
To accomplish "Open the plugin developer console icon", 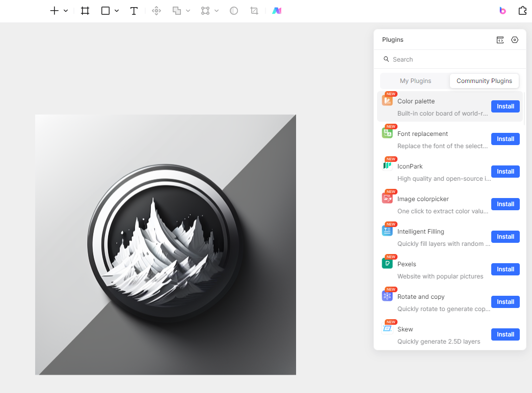I will pyautogui.click(x=500, y=40).
